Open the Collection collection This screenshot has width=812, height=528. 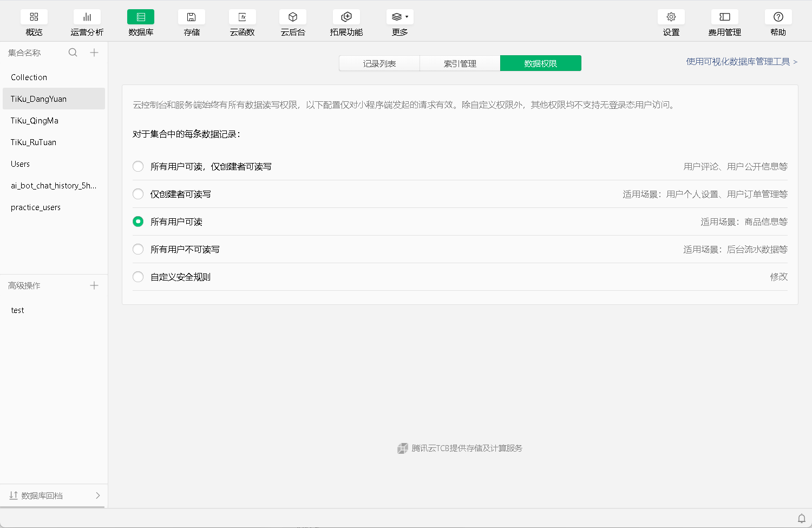[x=53, y=77]
